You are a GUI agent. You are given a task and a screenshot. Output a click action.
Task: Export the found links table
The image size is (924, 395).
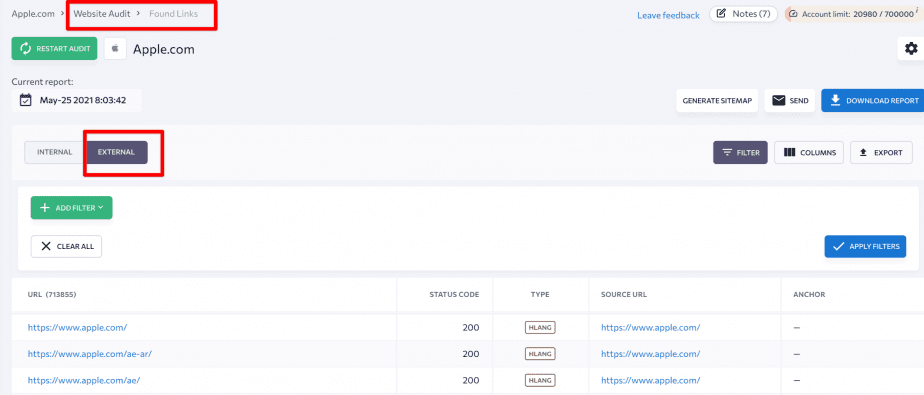881,153
